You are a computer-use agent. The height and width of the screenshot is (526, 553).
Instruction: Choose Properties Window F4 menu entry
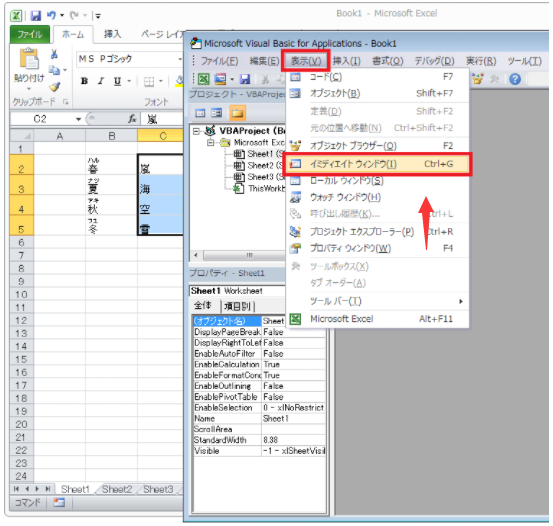[377, 248]
